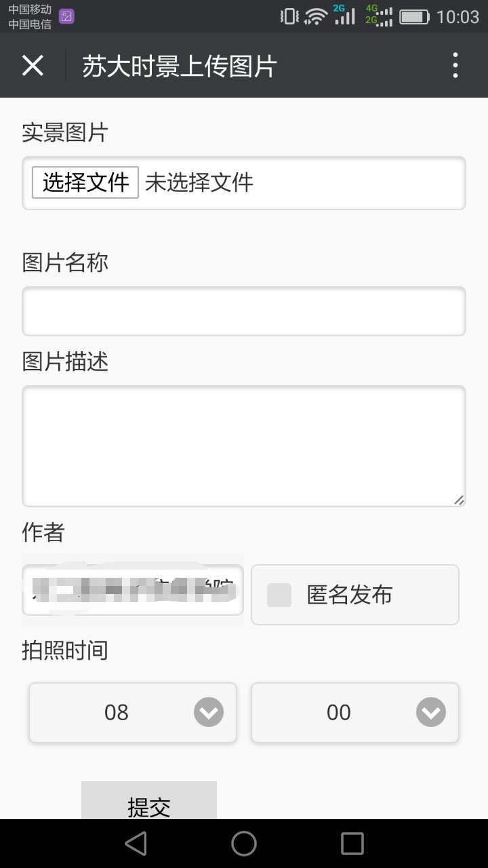Grab the 图片描述 textarea resize handle

coord(459,500)
